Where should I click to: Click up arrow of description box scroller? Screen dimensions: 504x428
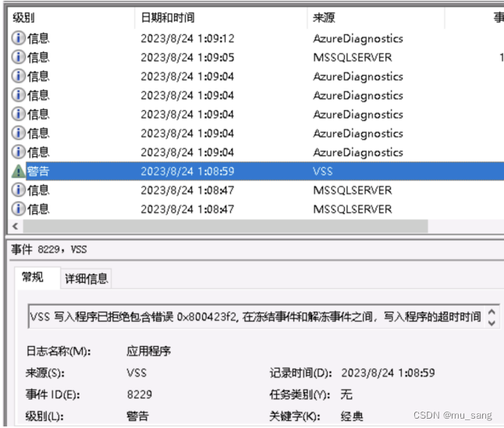[492, 312]
